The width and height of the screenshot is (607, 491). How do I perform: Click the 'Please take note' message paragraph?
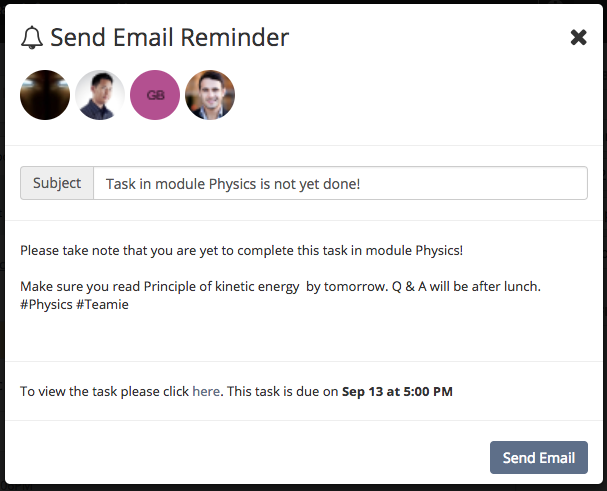242,251
